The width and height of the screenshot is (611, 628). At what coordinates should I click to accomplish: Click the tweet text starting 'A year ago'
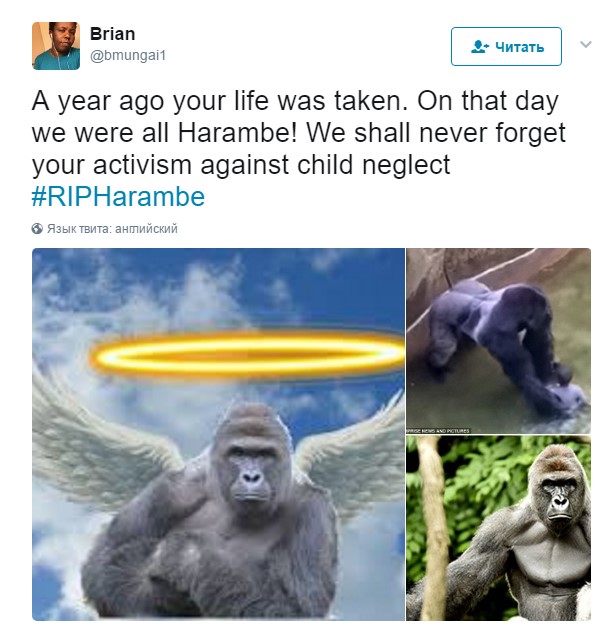(x=298, y=133)
